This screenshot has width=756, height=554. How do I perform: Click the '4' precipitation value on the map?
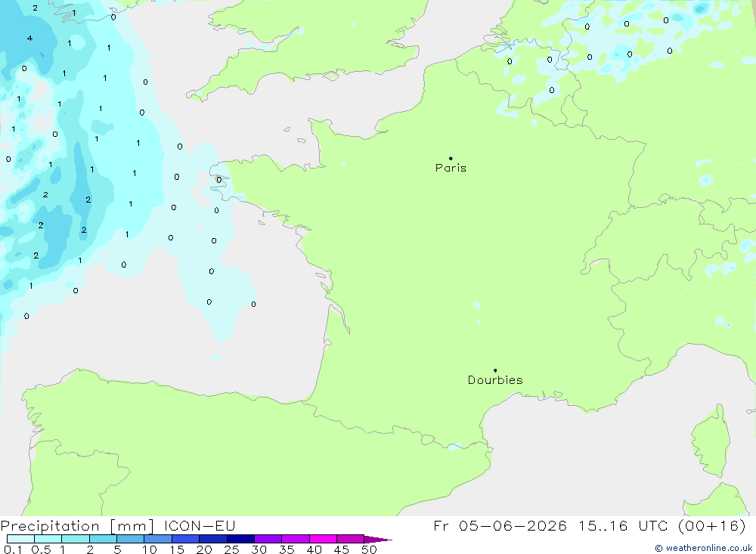click(30, 38)
